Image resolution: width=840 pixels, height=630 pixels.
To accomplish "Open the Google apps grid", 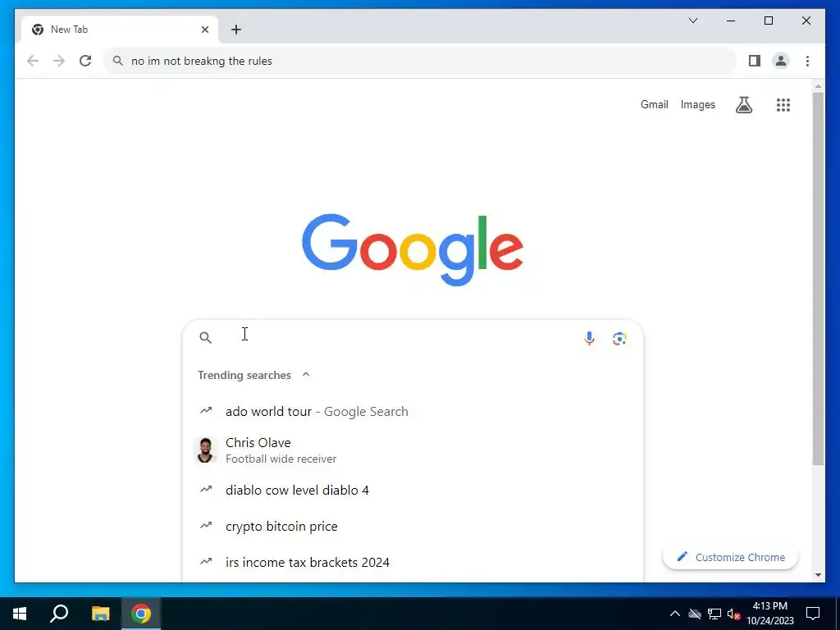I will (x=783, y=105).
